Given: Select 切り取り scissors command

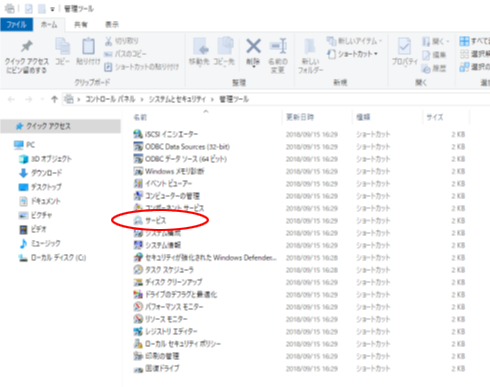Looking at the screenshot, I should pyautogui.click(x=121, y=41).
